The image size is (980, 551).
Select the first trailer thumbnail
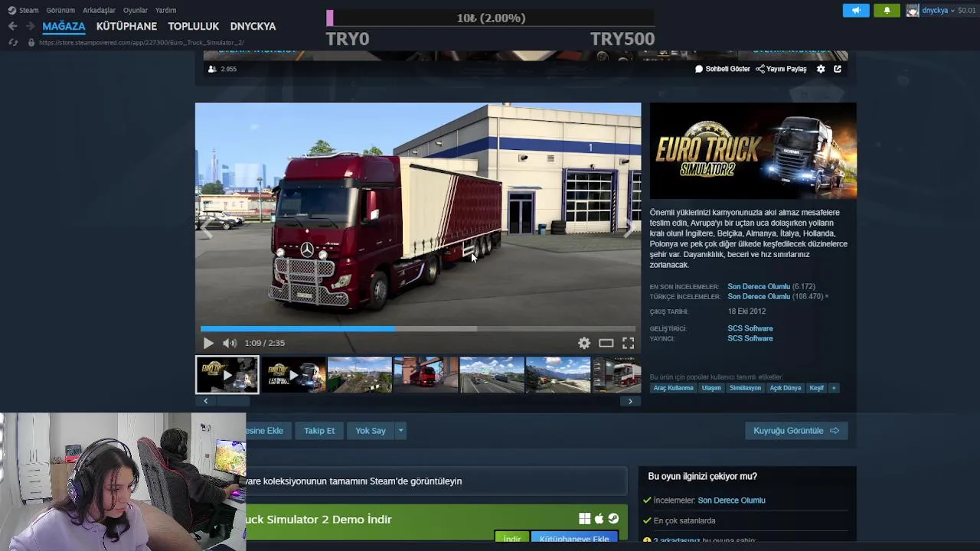point(227,375)
